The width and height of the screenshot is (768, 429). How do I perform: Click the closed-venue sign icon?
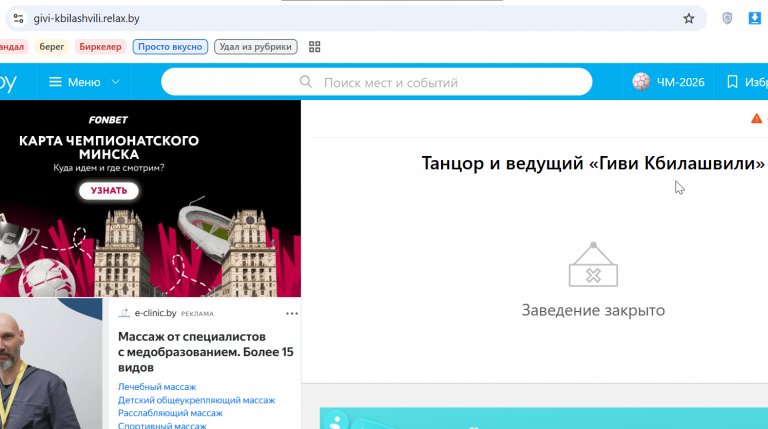593,264
